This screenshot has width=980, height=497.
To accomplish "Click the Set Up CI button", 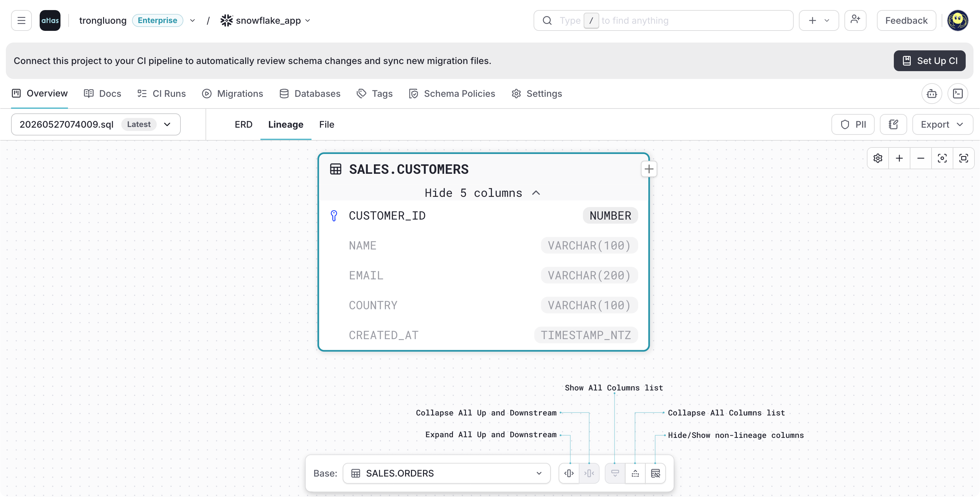I will pos(929,61).
